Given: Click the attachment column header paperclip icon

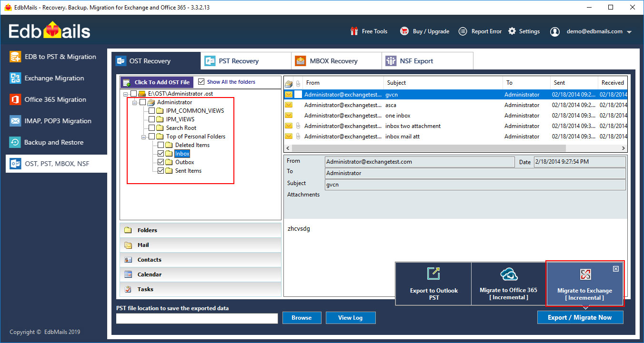Looking at the screenshot, I should pos(298,83).
